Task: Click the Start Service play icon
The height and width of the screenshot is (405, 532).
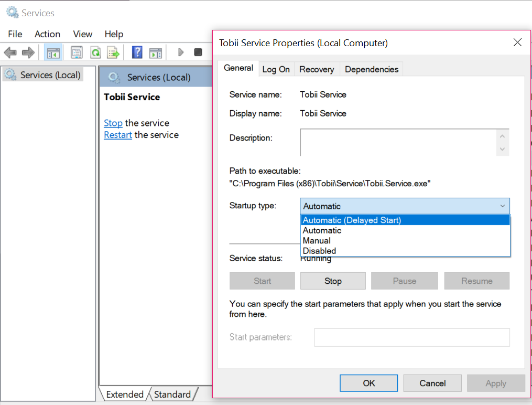Action: tap(181, 52)
